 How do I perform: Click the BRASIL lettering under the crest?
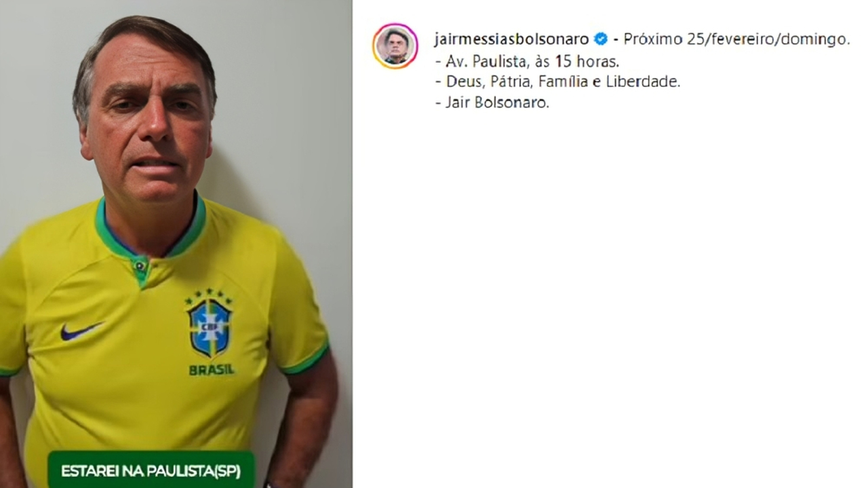tap(211, 370)
